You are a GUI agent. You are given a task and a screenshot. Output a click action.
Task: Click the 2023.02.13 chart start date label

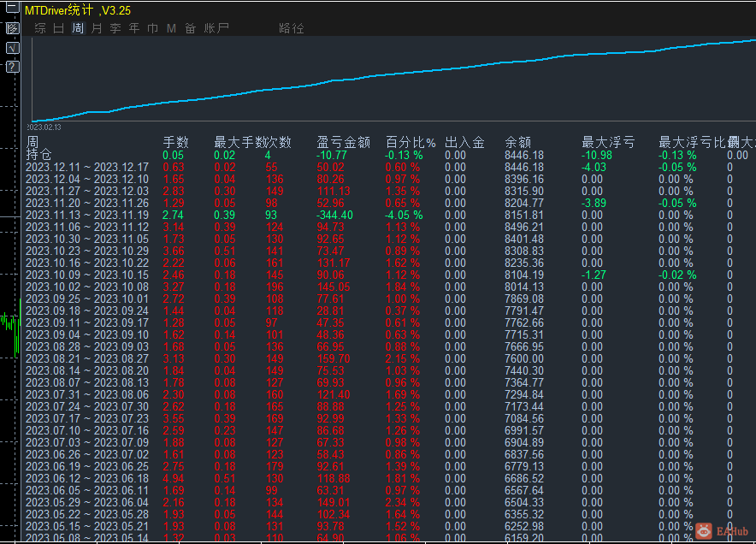coord(44,127)
